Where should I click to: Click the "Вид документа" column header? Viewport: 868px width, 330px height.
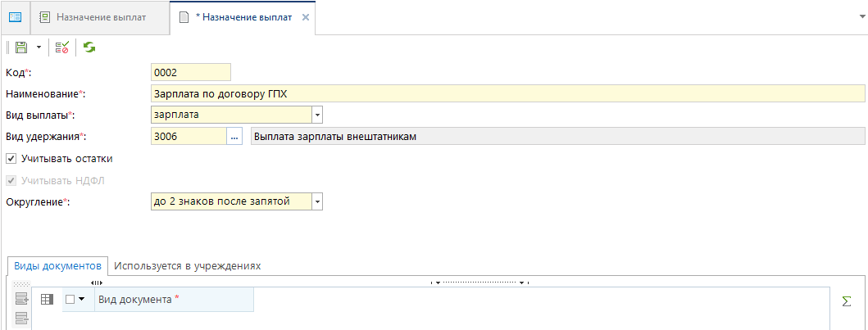(174, 300)
